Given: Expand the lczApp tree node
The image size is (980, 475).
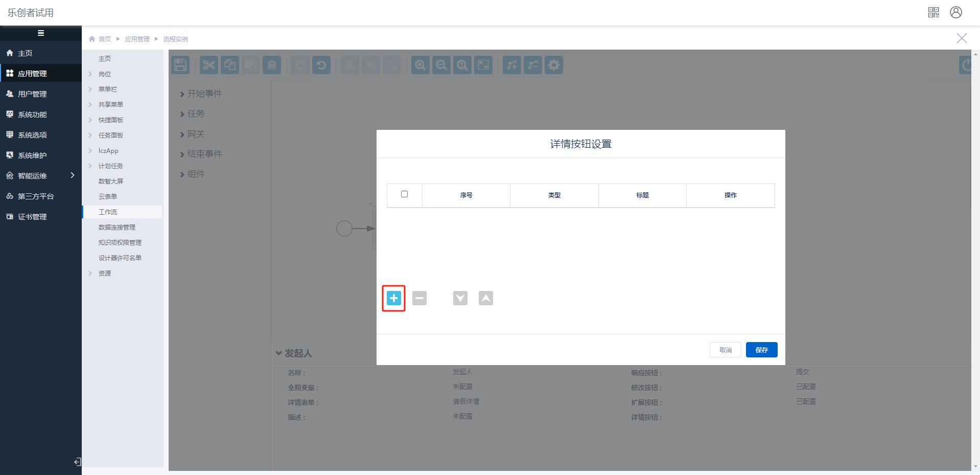Looking at the screenshot, I should (90, 151).
